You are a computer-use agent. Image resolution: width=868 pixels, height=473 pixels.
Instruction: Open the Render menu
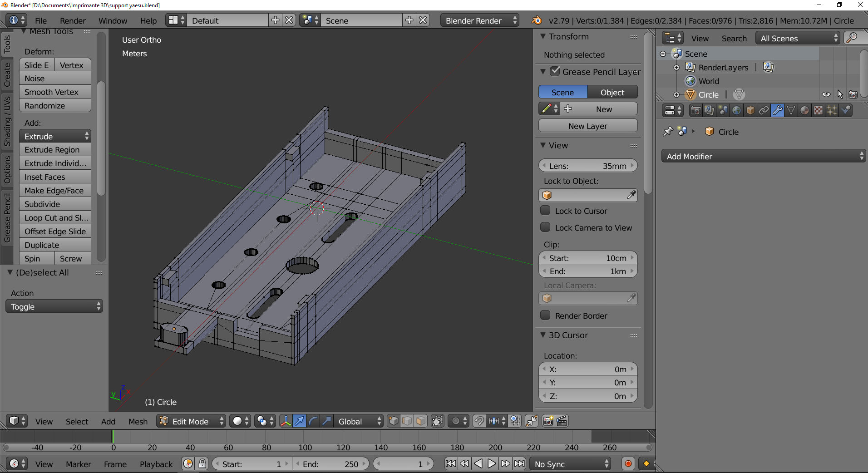tap(73, 20)
